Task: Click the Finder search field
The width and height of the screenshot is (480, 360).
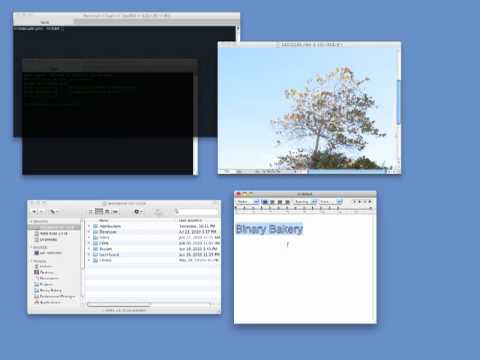Action: pyautogui.click(x=197, y=212)
